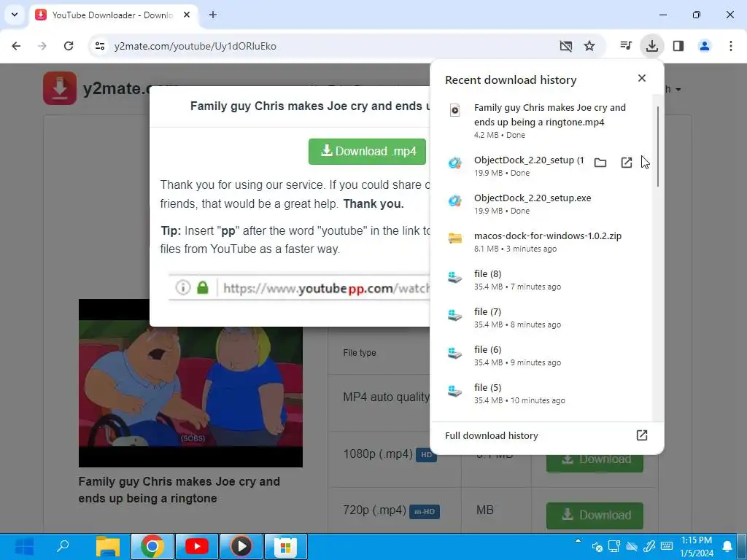Image resolution: width=747 pixels, height=560 pixels.
Task: Open Full download history link
Action: pyautogui.click(x=491, y=435)
